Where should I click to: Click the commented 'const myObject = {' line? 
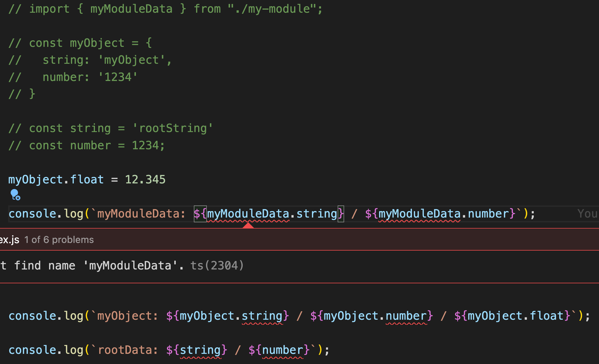pyautogui.click(x=80, y=43)
